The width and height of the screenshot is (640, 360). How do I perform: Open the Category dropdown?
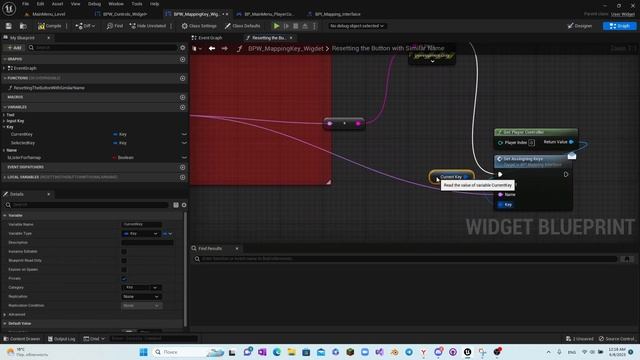tap(141, 287)
